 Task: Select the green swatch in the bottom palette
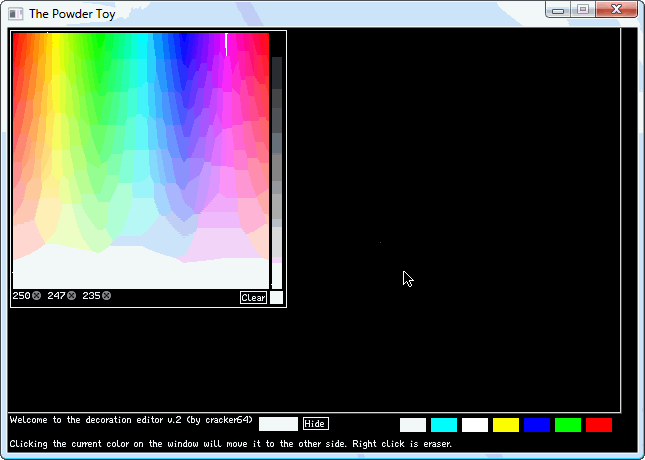pos(568,425)
